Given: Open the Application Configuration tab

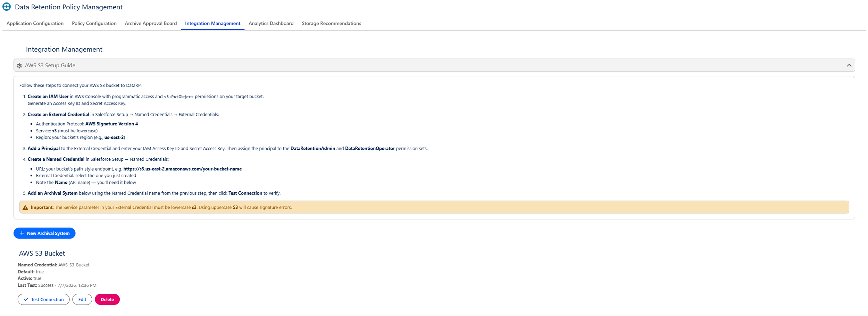Looking at the screenshot, I should pyautogui.click(x=35, y=23).
